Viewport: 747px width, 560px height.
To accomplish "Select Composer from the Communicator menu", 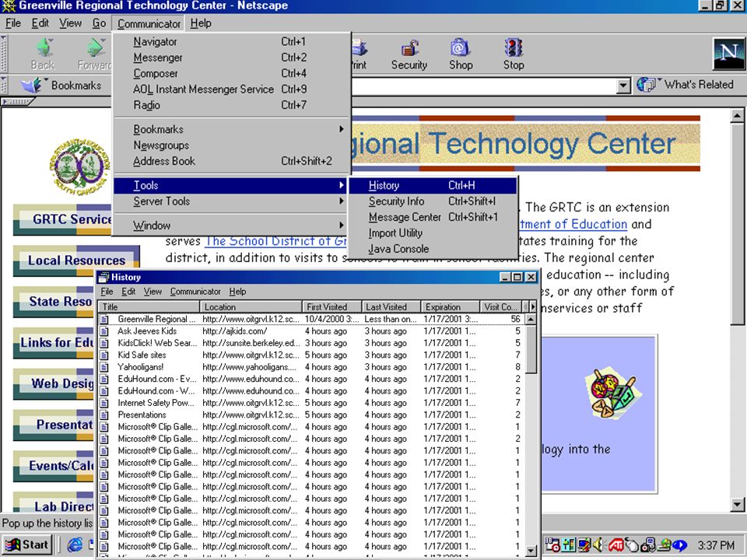I will [232, 73].
